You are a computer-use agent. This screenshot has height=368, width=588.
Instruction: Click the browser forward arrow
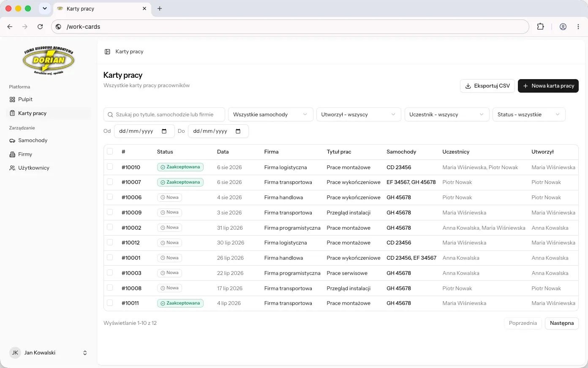point(25,27)
